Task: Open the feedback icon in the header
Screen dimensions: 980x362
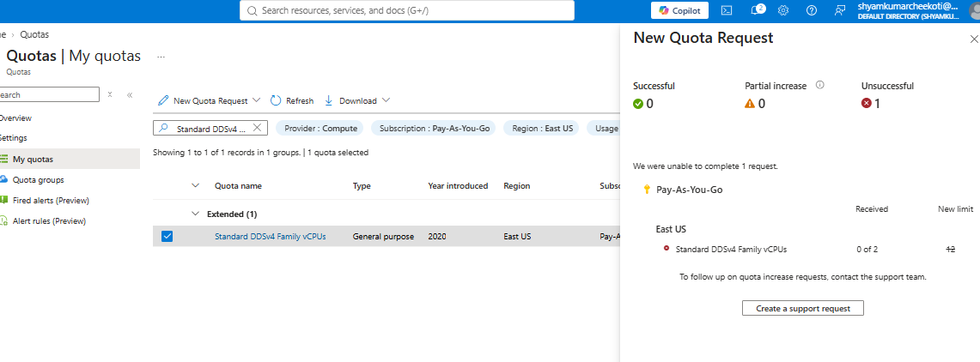Action: [x=840, y=10]
